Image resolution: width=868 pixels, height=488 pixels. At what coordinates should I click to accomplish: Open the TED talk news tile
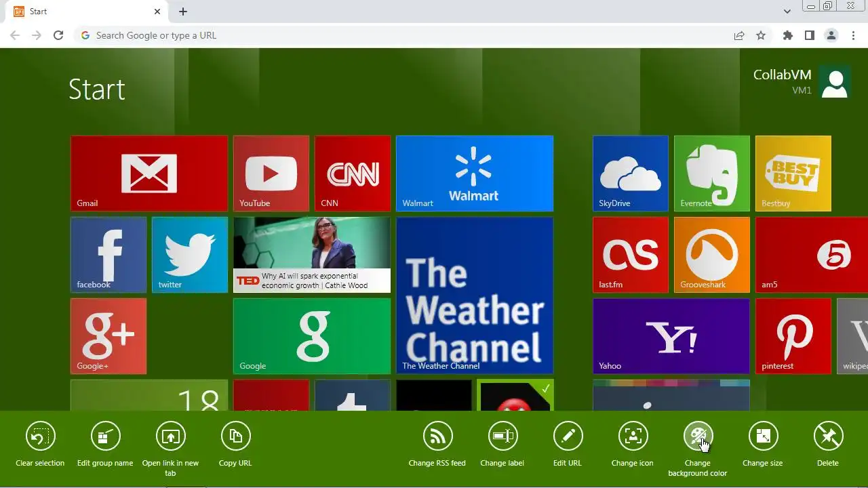point(312,255)
